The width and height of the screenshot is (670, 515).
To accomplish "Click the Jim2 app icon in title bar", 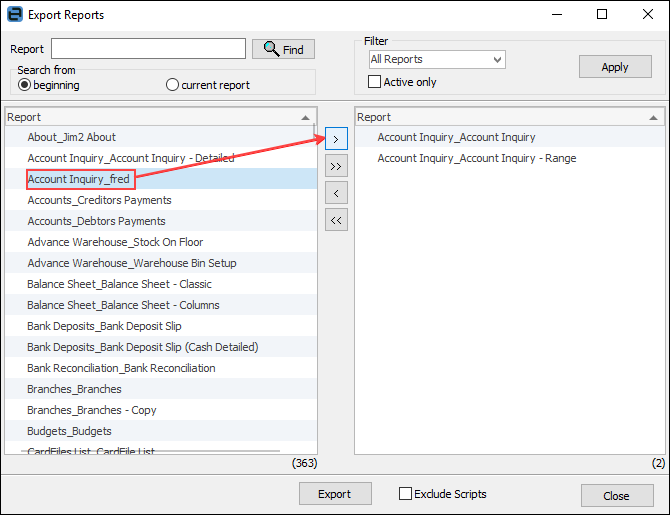I will click(15, 14).
